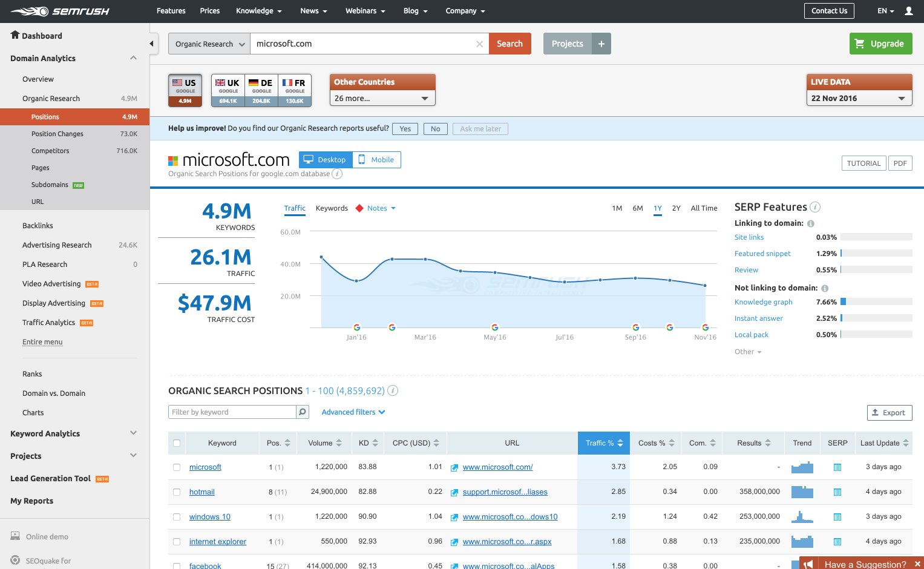Select the US Google database

(185, 90)
